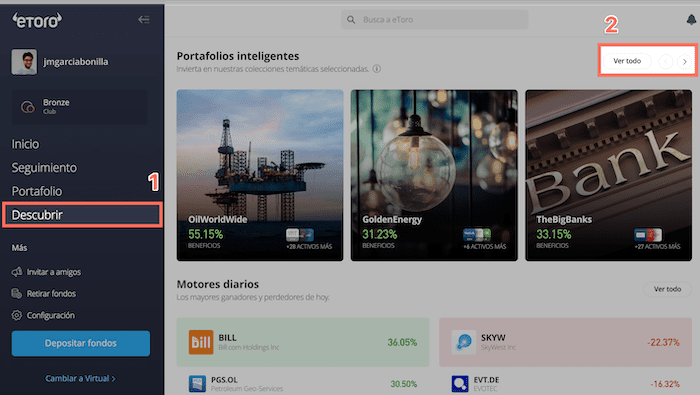Click the Configuración gear icon
The width and height of the screenshot is (700, 395).
[x=17, y=315]
